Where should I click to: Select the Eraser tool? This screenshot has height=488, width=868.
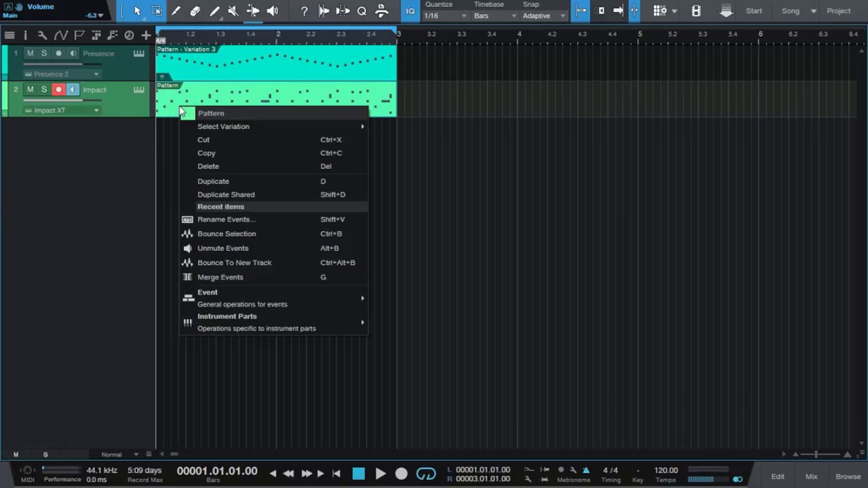click(x=195, y=11)
